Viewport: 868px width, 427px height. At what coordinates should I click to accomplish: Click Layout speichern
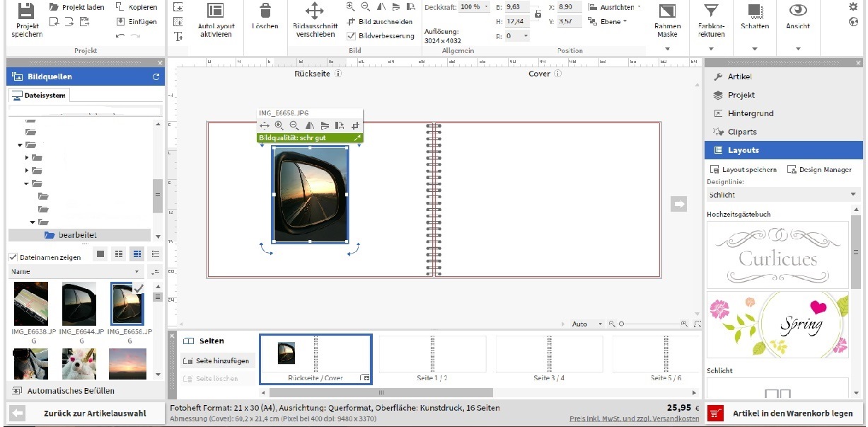743,170
